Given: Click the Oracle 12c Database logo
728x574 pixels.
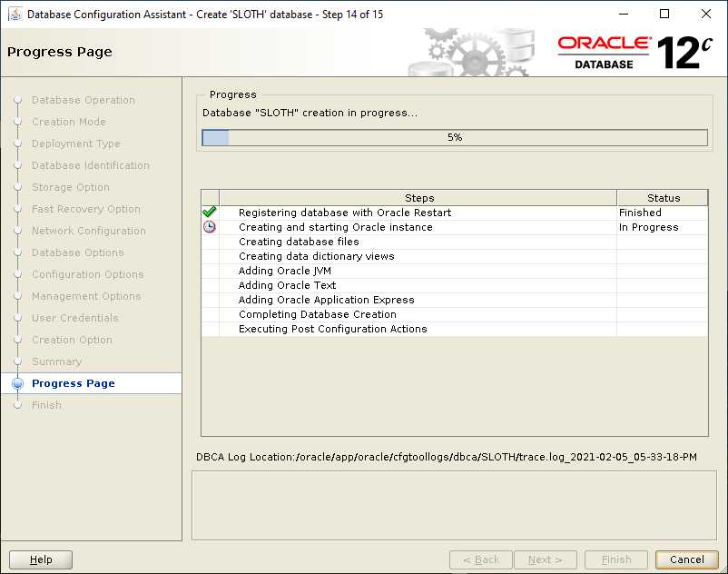Looking at the screenshot, I should [x=635, y=53].
